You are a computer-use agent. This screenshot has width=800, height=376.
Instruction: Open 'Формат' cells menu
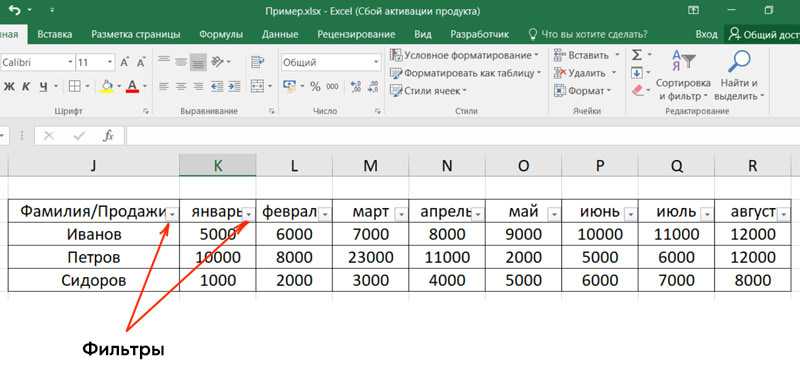[583, 91]
